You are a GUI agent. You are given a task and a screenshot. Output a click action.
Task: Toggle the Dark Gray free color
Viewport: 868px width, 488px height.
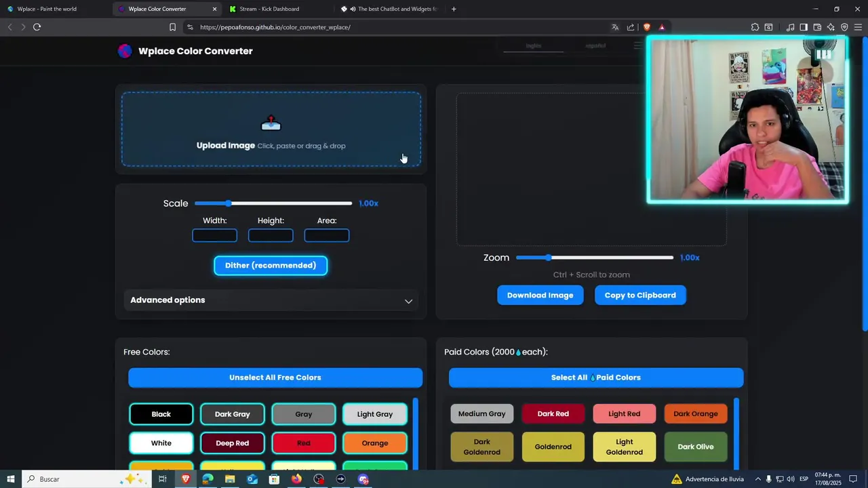point(233,414)
